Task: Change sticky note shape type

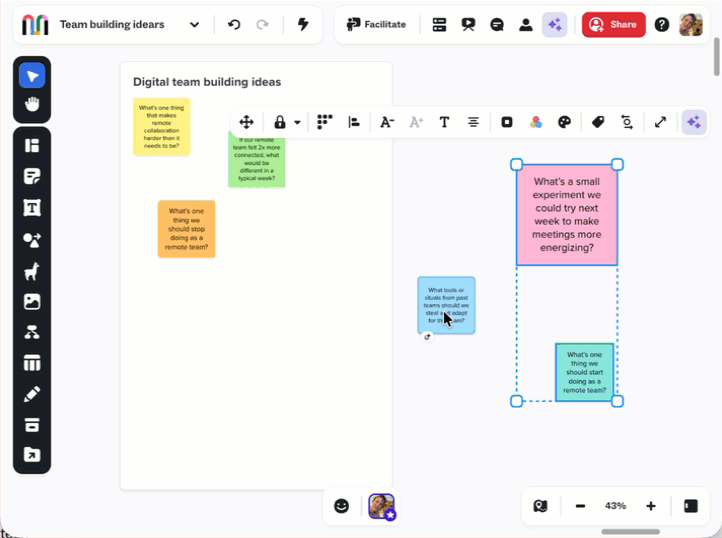Action: pyautogui.click(x=507, y=122)
